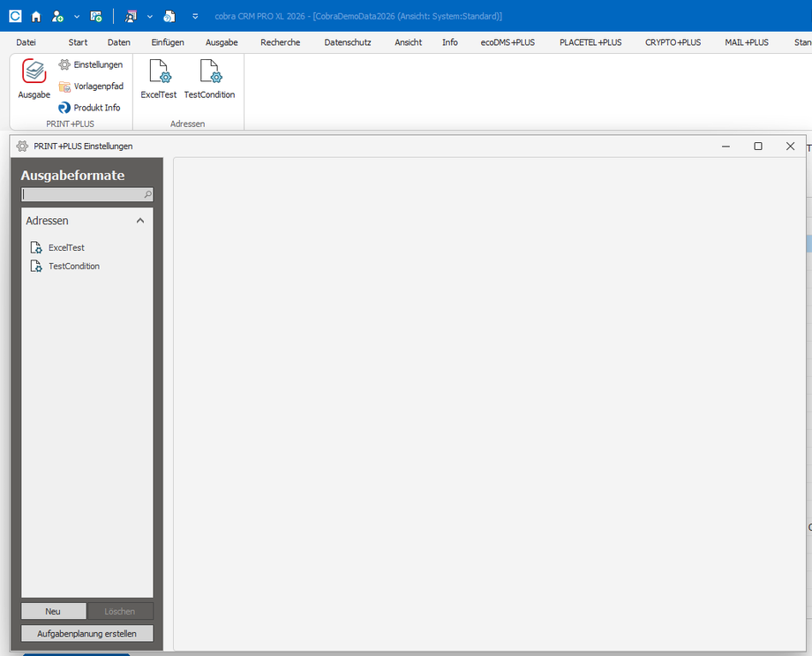Click the magnifier icon in search field
Viewport: 812px width, 656px height.
[x=147, y=194]
